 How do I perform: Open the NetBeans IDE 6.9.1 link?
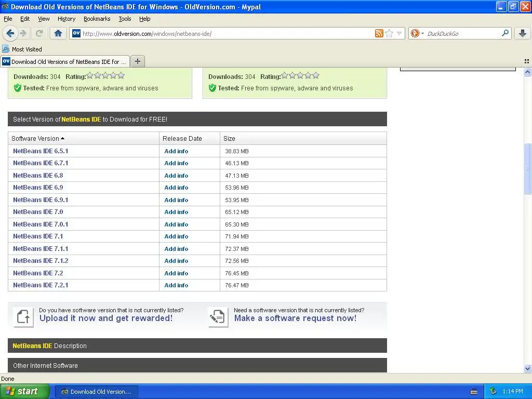tap(41, 200)
